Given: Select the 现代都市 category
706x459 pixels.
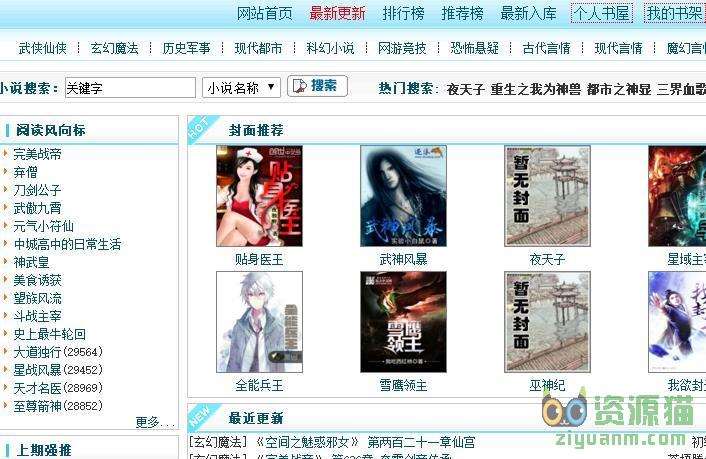Looking at the screenshot, I should pyautogui.click(x=258, y=48).
